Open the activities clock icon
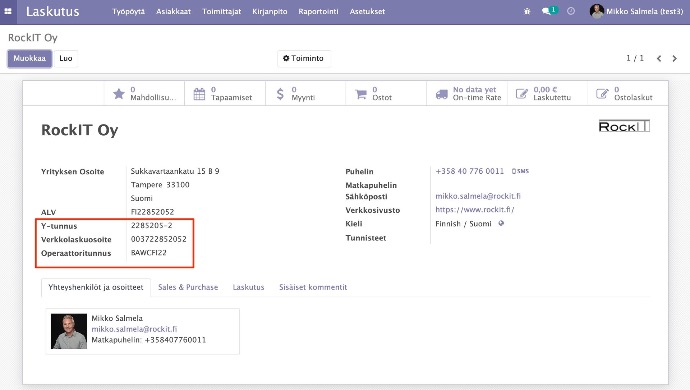Viewport: 690px width, 390px height. pyautogui.click(x=571, y=11)
